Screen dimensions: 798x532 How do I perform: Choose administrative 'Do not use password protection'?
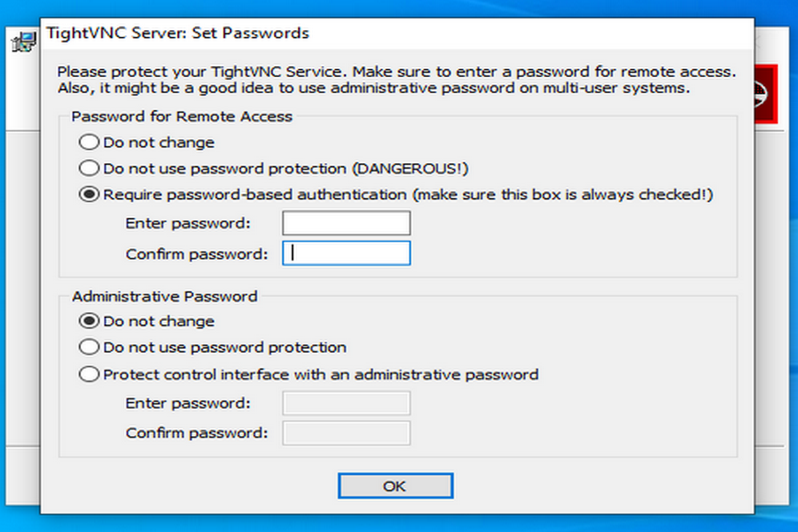(x=88, y=347)
